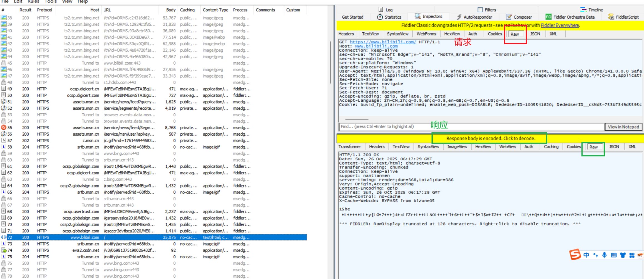Screen dimensions: 644x279
Task: Click image icon of session 38
Action: (4, 18)
